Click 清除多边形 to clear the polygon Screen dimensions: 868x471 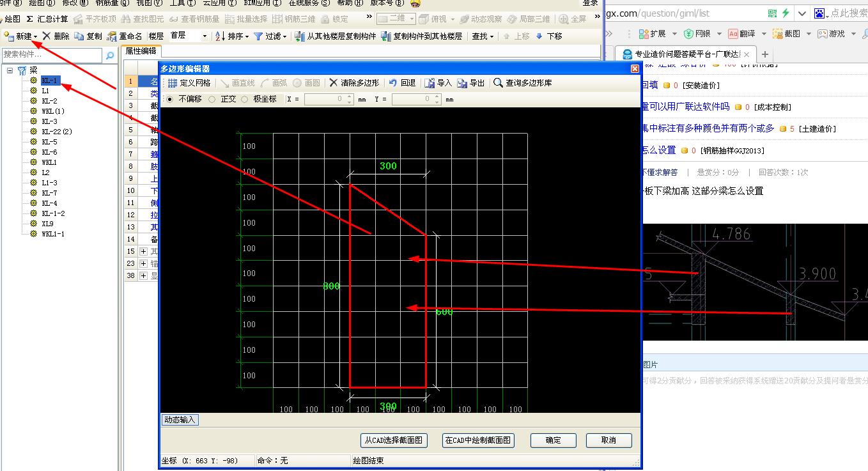(354, 83)
